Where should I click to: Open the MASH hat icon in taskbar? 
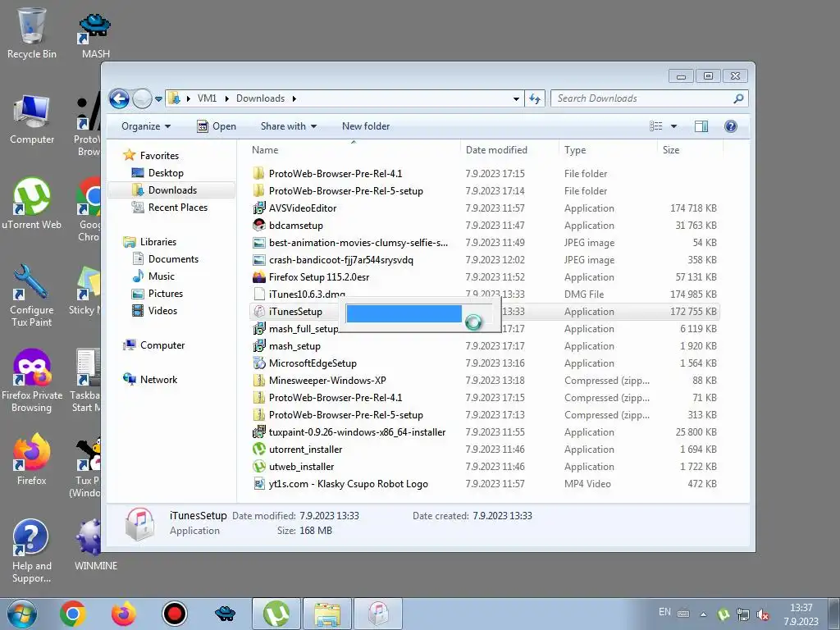click(x=225, y=614)
